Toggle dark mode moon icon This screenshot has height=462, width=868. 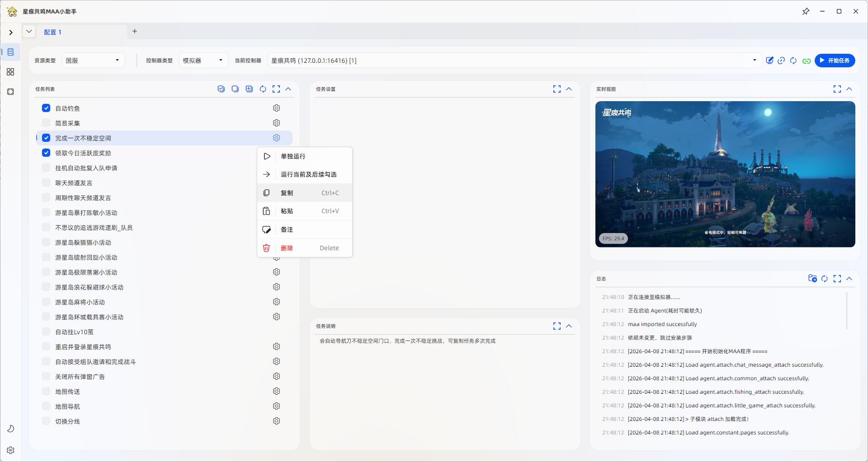10,429
